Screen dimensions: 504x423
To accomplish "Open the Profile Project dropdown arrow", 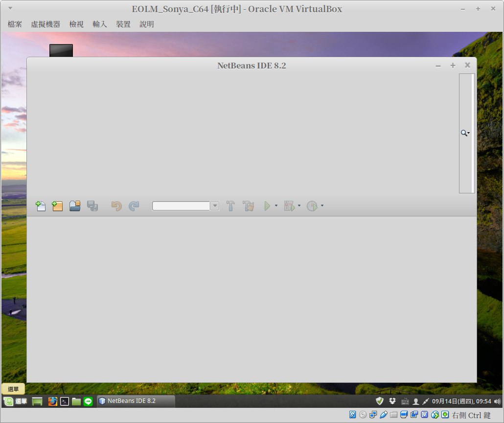I will [322, 206].
